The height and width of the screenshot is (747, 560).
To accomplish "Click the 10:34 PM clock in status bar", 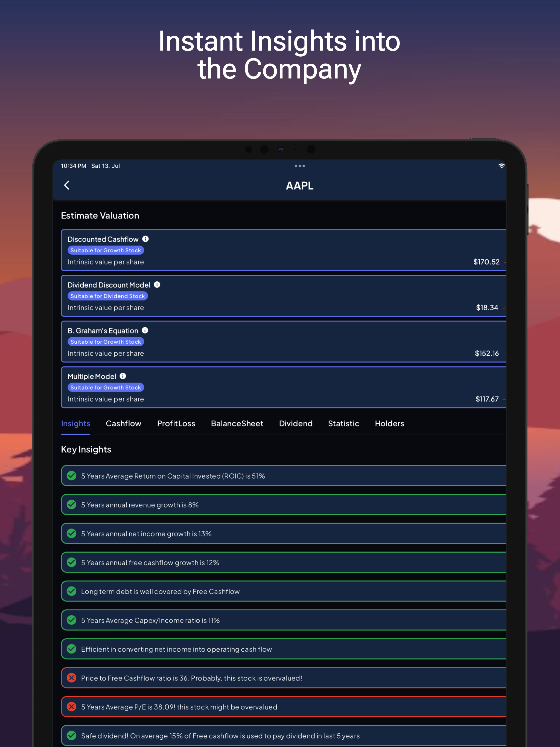I will point(74,166).
